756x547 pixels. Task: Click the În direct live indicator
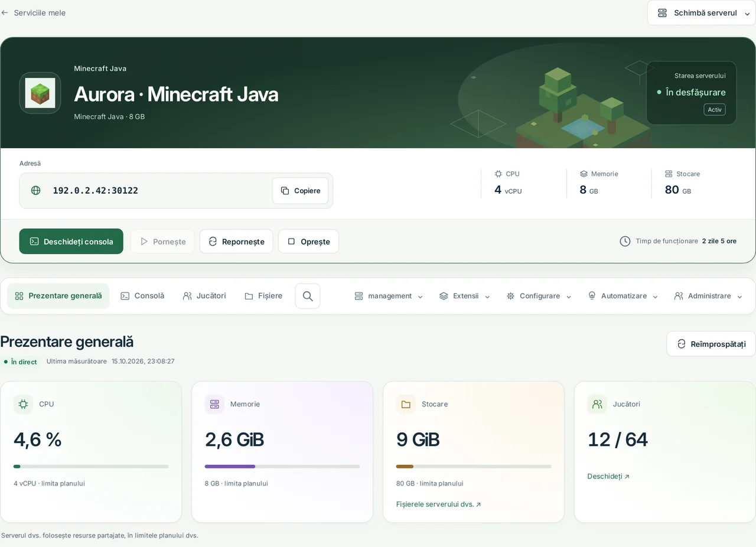point(21,362)
